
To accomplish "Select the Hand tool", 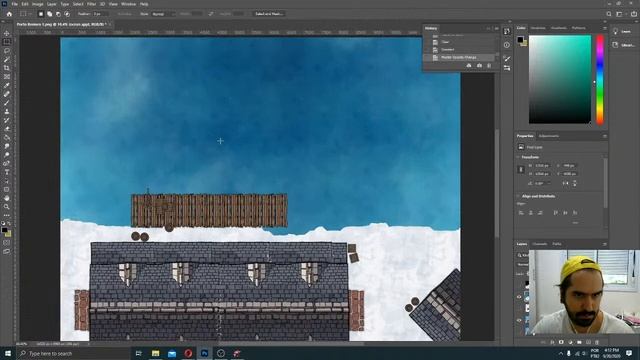I will pos(7,198).
